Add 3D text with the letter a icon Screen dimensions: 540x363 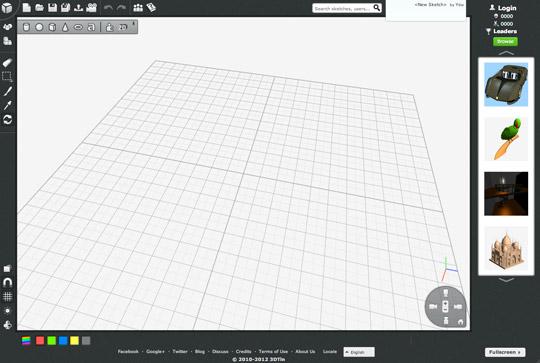tap(91, 27)
